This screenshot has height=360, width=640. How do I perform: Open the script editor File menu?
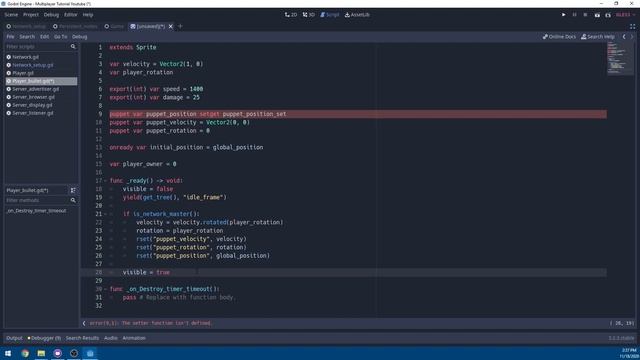(x=10, y=37)
